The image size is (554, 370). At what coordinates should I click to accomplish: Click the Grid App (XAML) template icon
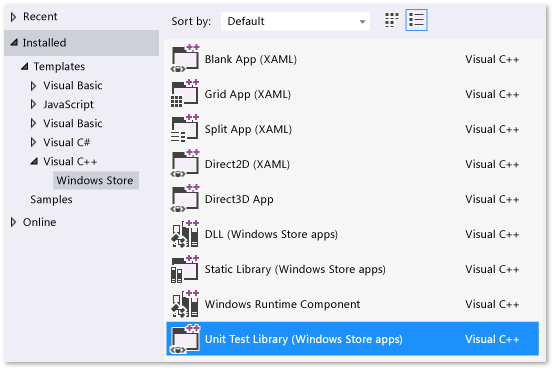185,93
